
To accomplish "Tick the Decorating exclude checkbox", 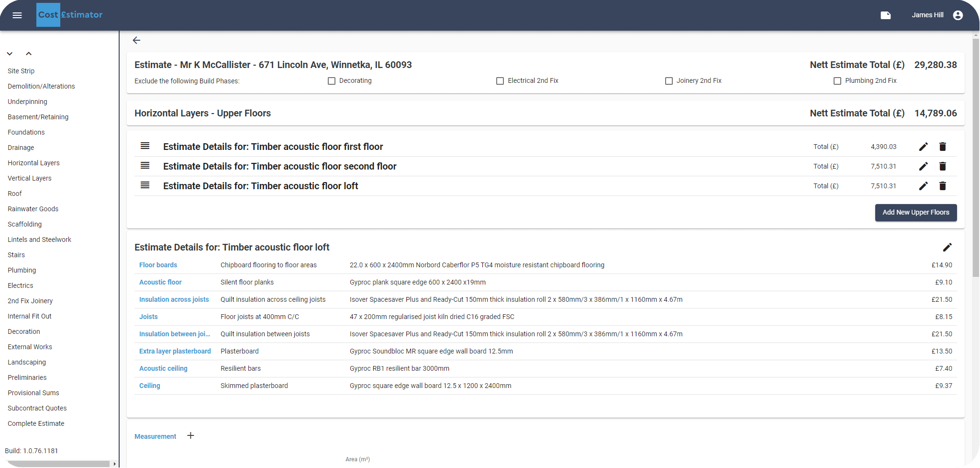I will click(x=332, y=81).
